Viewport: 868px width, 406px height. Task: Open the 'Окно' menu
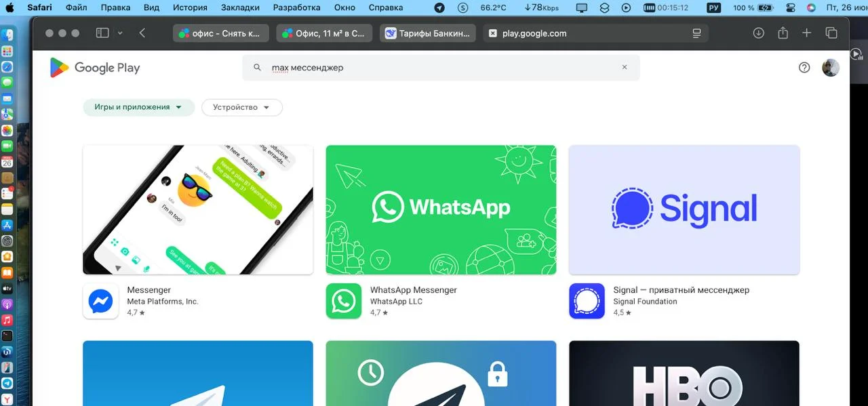point(344,7)
